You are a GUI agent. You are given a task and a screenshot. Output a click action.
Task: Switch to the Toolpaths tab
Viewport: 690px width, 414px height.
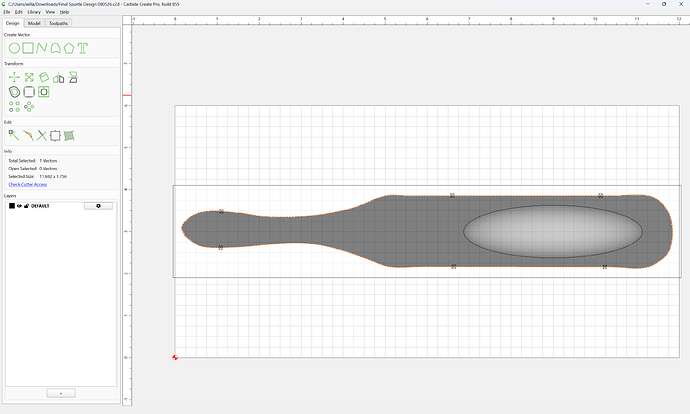tap(58, 23)
